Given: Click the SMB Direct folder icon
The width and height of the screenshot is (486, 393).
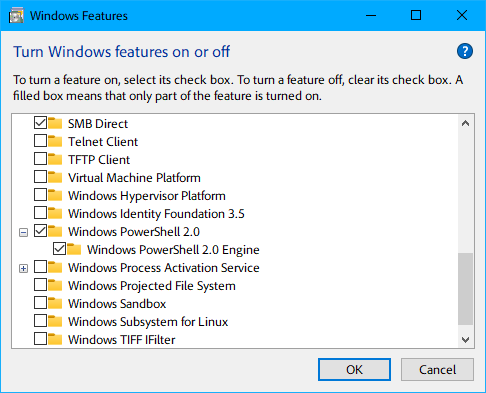Looking at the screenshot, I should coord(55,123).
